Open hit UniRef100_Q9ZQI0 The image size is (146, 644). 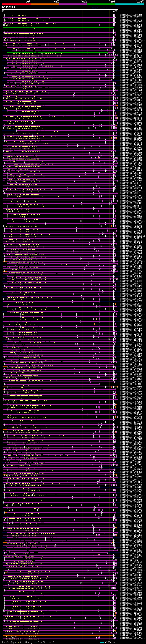[x=131, y=55]
